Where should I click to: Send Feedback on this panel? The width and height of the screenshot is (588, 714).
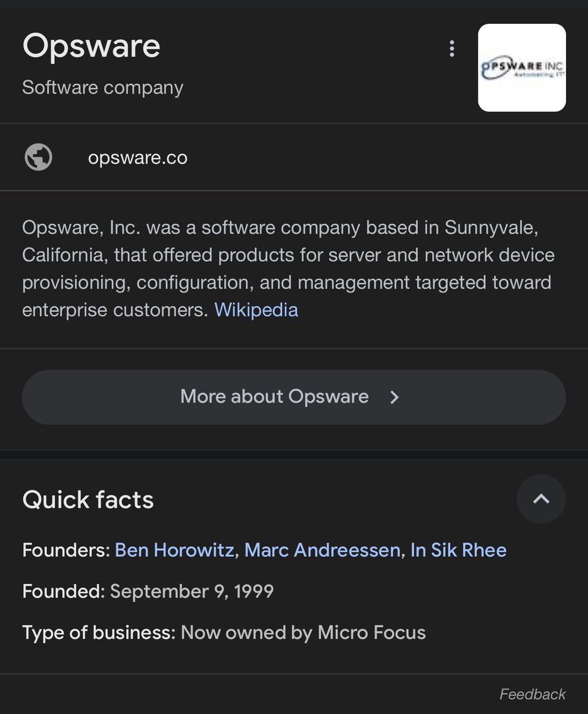532,694
